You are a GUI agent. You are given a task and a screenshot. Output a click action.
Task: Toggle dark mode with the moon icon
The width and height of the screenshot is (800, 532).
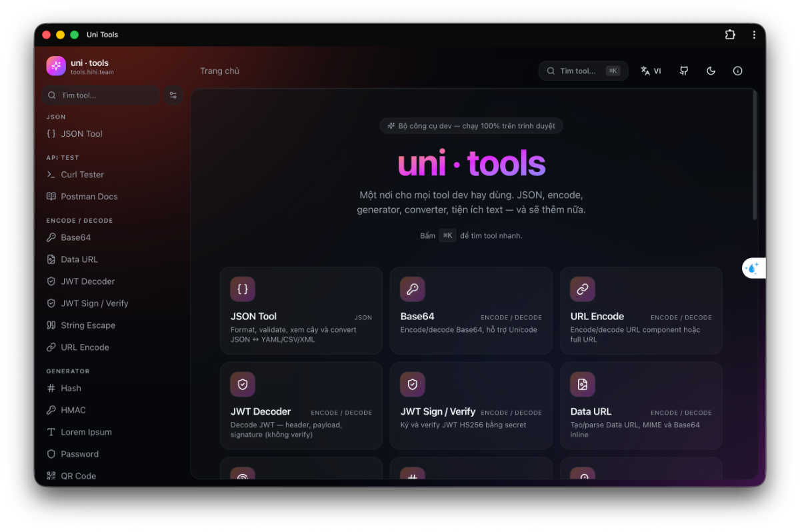711,71
